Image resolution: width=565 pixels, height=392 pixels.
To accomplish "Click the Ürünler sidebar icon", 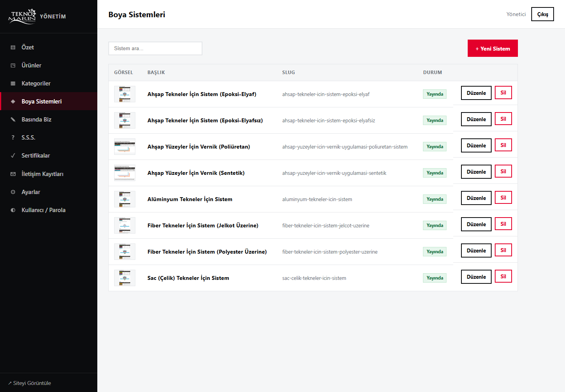I will (13, 65).
